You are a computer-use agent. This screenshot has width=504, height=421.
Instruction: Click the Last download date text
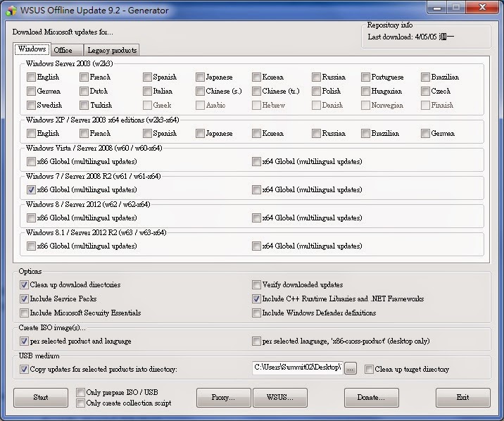pos(411,37)
